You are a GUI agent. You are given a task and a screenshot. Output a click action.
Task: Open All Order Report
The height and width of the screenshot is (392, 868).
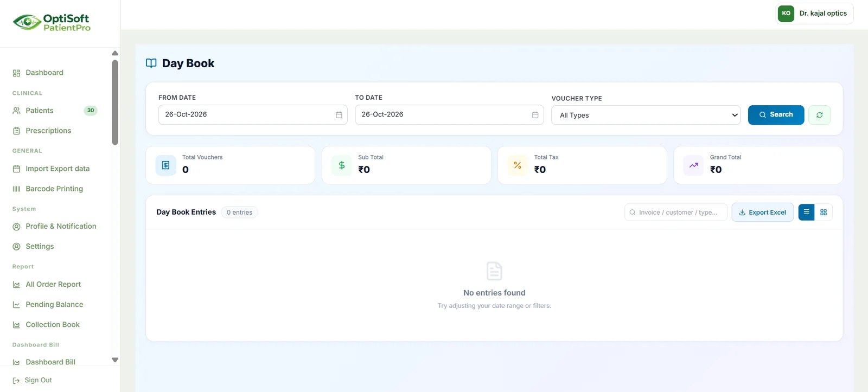[x=54, y=284]
